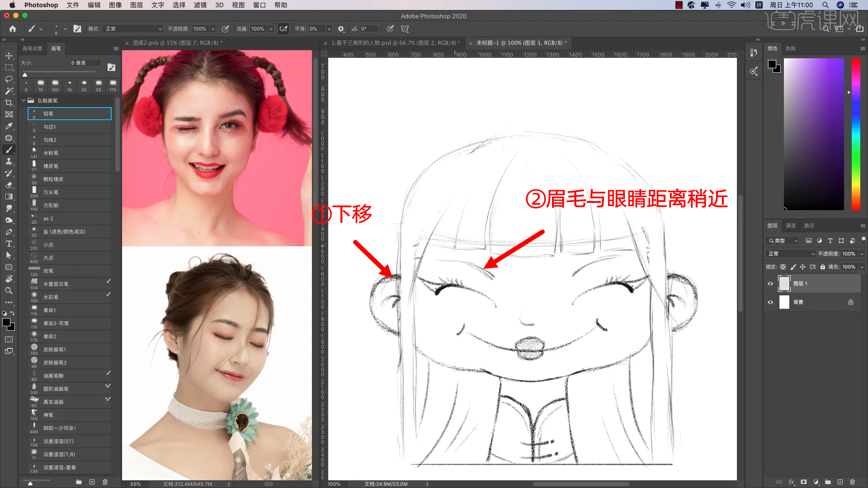Open the 滤镜 menu
This screenshot has height=488, width=868.
tap(200, 5)
